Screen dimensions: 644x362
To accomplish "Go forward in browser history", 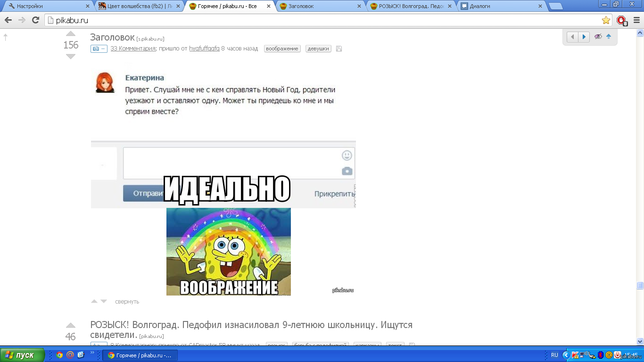I will click(x=22, y=20).
